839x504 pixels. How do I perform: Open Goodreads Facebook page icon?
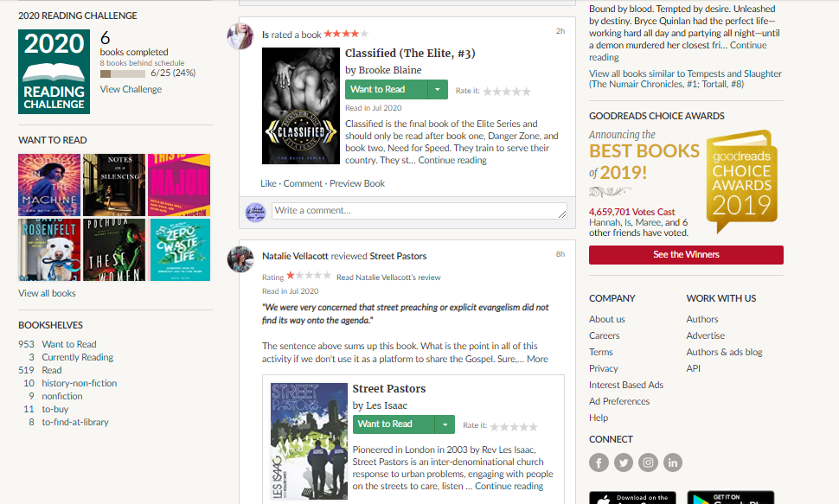[x=599, y=463]
